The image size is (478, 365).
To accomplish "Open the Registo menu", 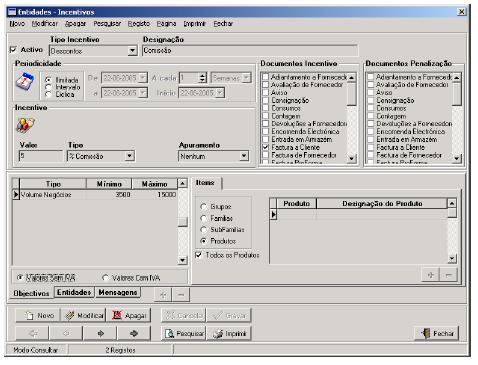I will coord(139,24).
